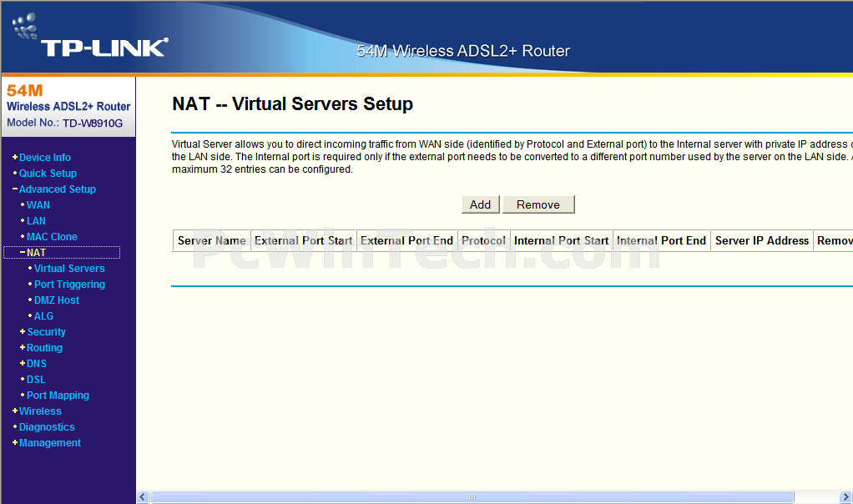Expand the Routing section
Image resolution: width=853 pixels, height=504 pixels.
pos(44,348)
